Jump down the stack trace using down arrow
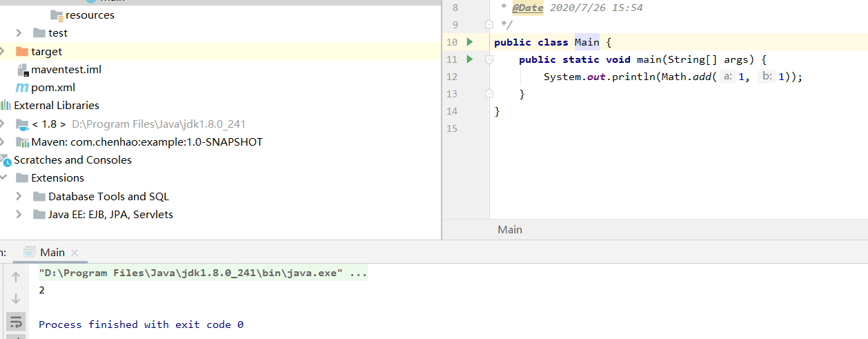The height and width of the screenshot is (339, 868). [x=15, y=299]
